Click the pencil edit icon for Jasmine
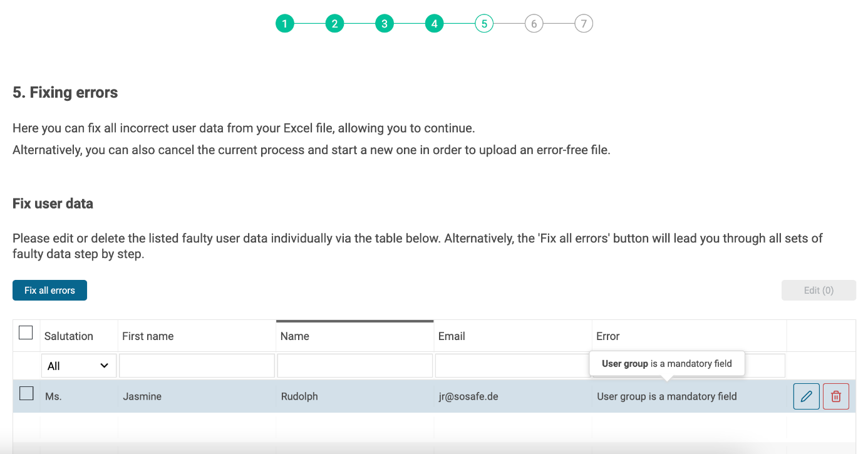This screenshot has height=454, width=868. [806, 396]
